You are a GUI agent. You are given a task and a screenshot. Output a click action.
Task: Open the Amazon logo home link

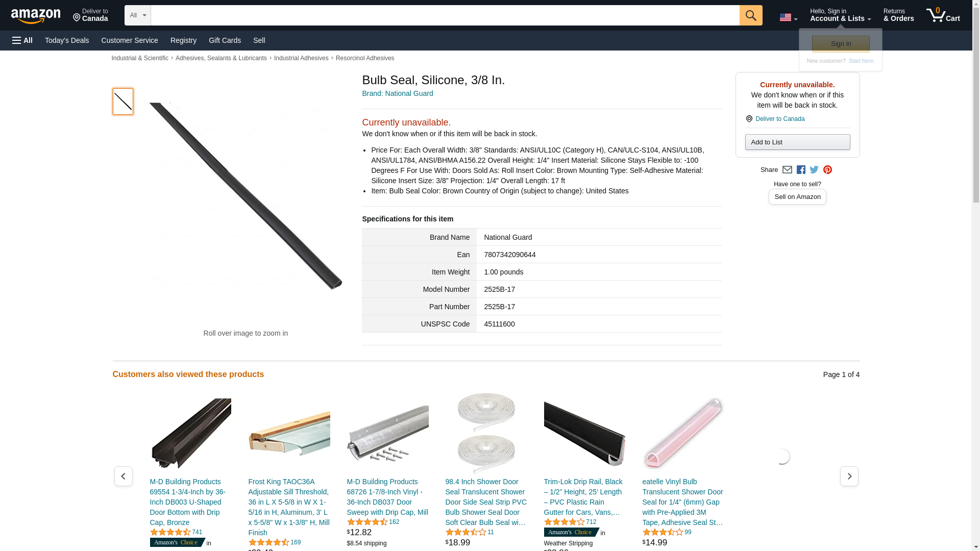tap(36, 16)
